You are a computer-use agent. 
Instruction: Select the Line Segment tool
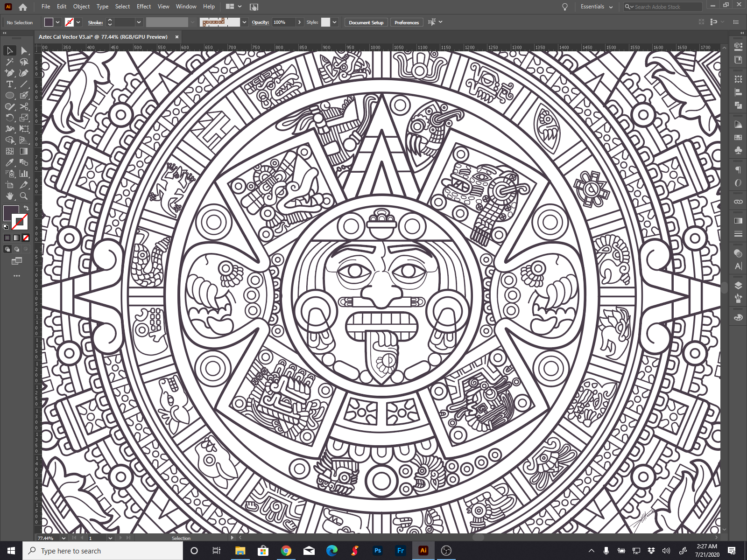click(x=24, y=84)
